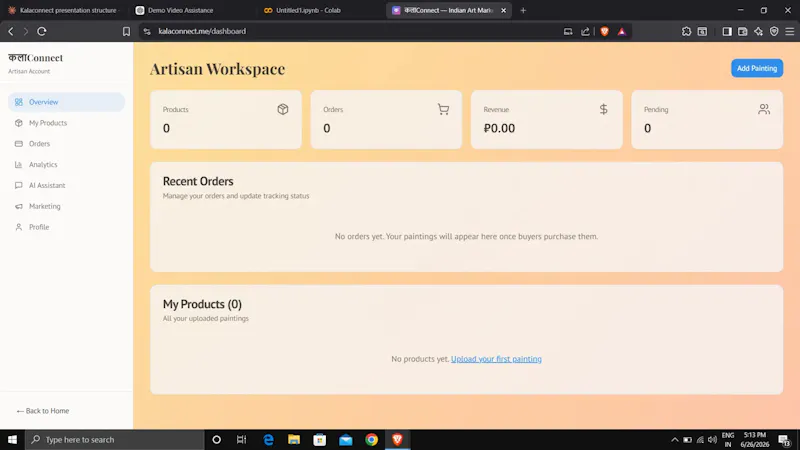Show hidden system tray icons
The width and height of the screenshot is (800, 450).
674,440
